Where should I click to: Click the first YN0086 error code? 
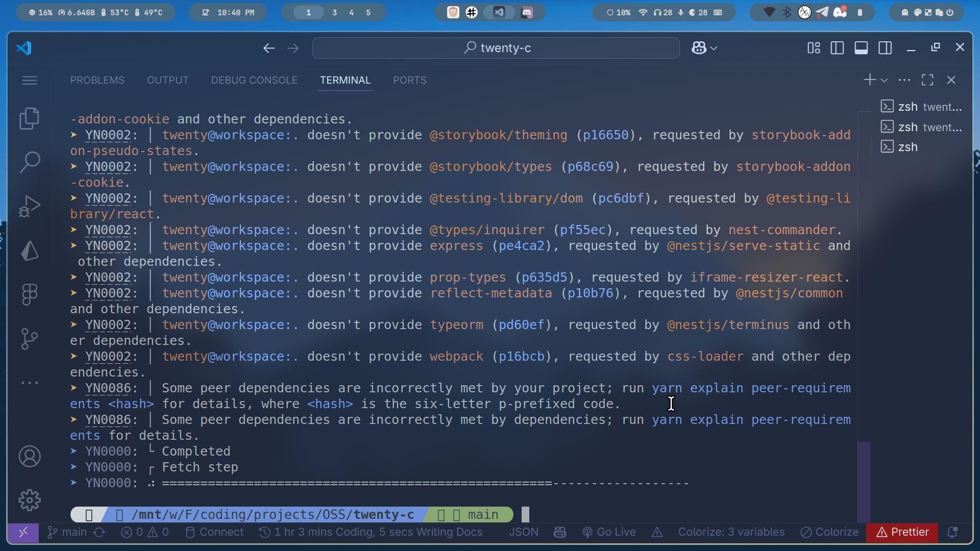108,388
